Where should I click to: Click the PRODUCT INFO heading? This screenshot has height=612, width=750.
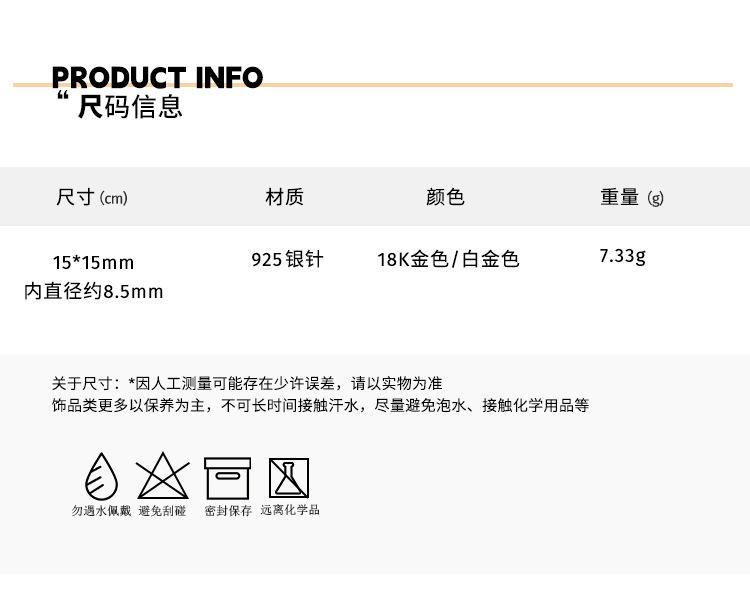click(157, 78)
